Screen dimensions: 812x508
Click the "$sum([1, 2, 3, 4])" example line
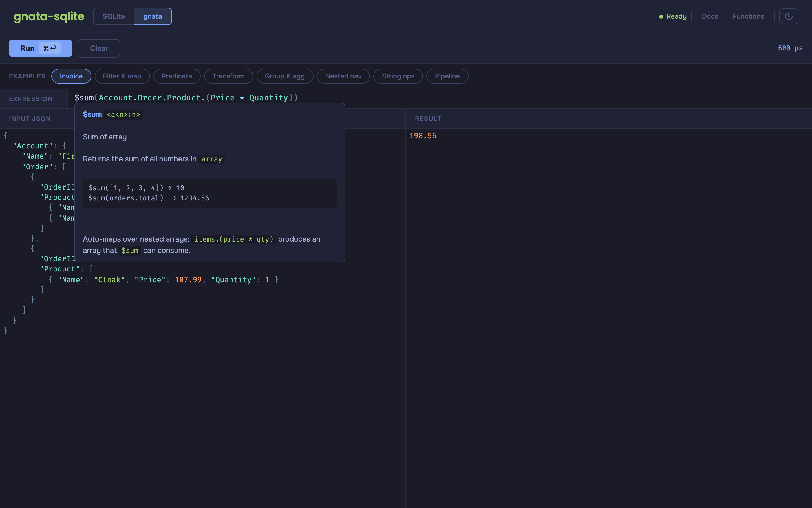(136, 188)
